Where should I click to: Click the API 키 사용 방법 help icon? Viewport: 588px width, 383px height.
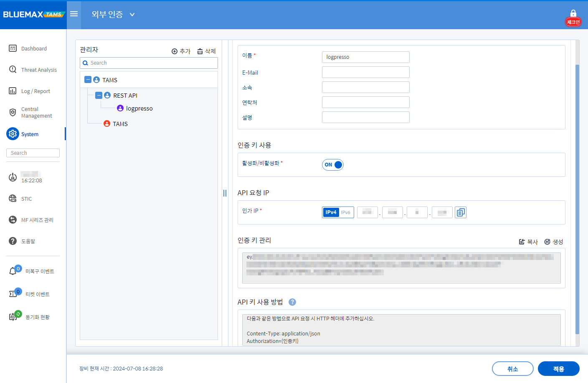pyautogui.click(x=292, y=302)
